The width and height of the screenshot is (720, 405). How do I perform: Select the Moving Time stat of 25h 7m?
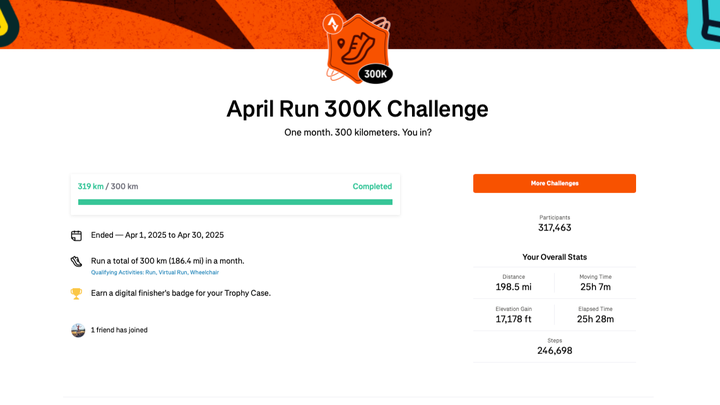(x=595, y=287)
